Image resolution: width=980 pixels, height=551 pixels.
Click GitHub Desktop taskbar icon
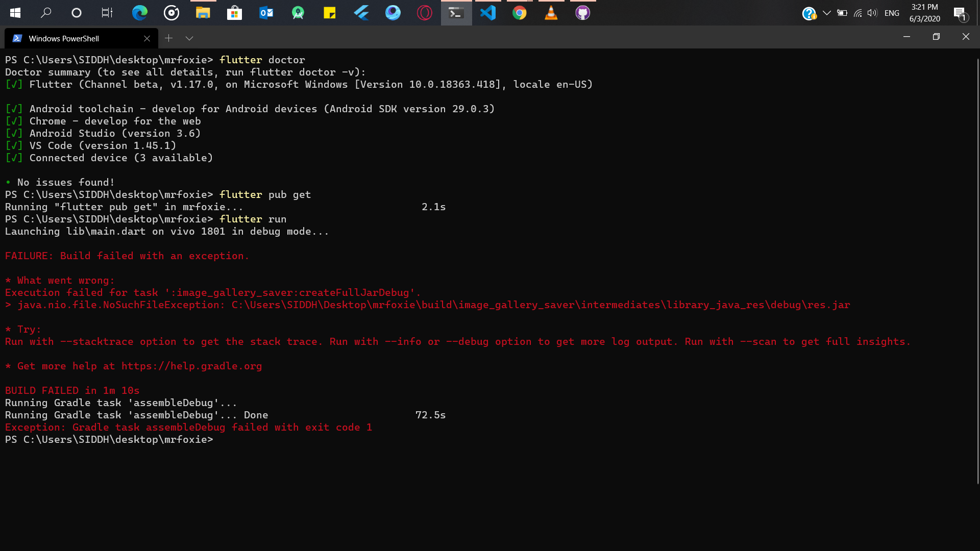pos(582,13)
